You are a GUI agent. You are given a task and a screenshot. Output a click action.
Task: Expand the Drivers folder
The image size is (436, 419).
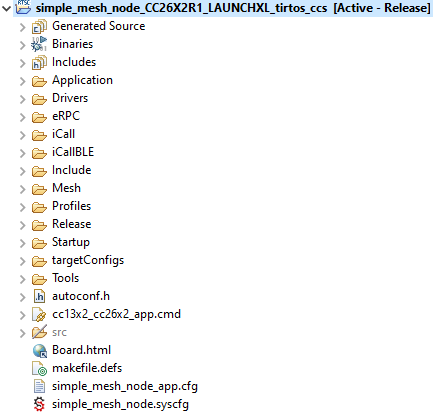coord(22,99)
